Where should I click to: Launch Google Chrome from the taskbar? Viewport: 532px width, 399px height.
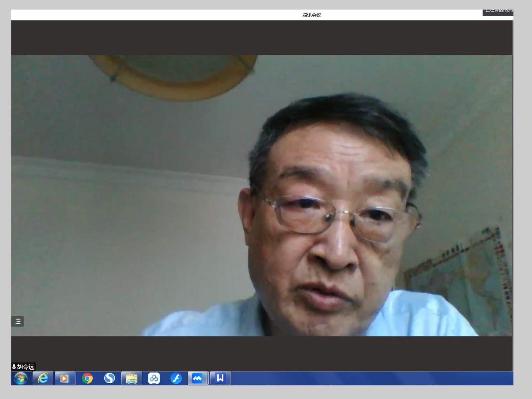click(87, 378)
